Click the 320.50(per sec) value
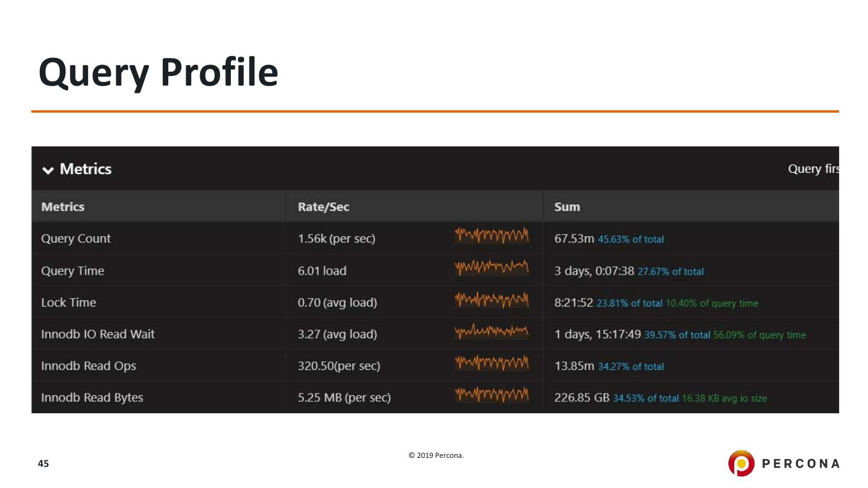 coord(339,366)
